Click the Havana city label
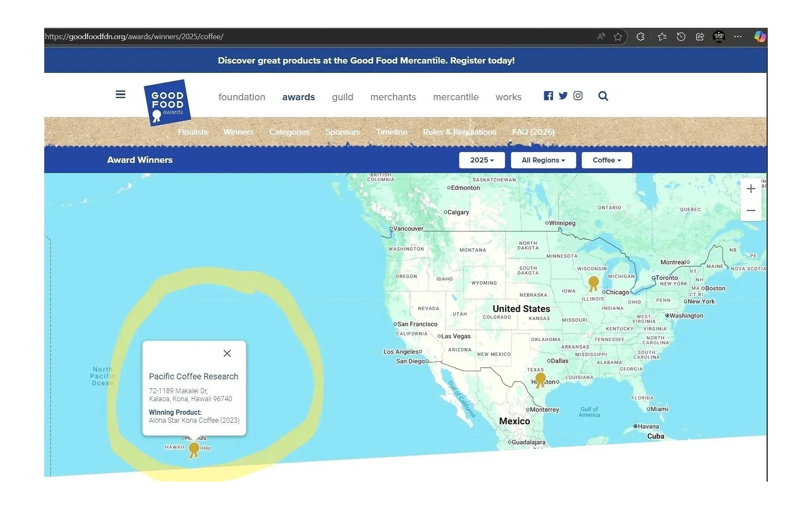812x509 pixels. click(648, 426)
